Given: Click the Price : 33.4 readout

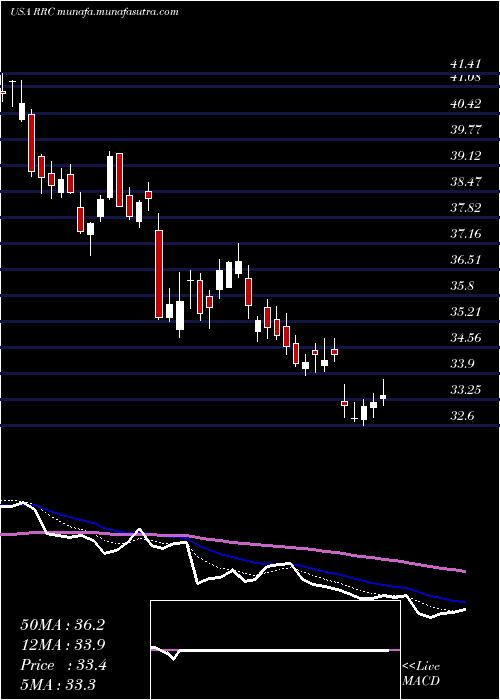Looking at the screenshot, I should (63, 665).
